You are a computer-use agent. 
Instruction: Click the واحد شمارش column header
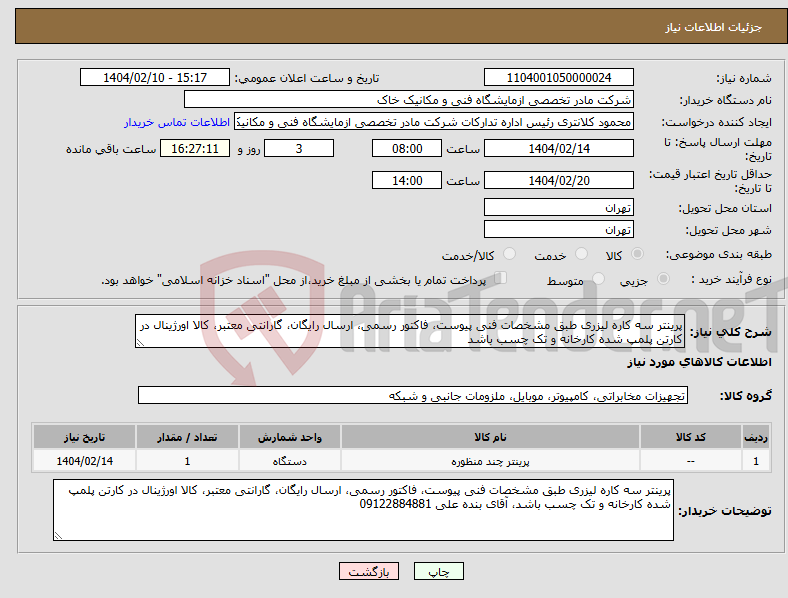tap(289, 437)
